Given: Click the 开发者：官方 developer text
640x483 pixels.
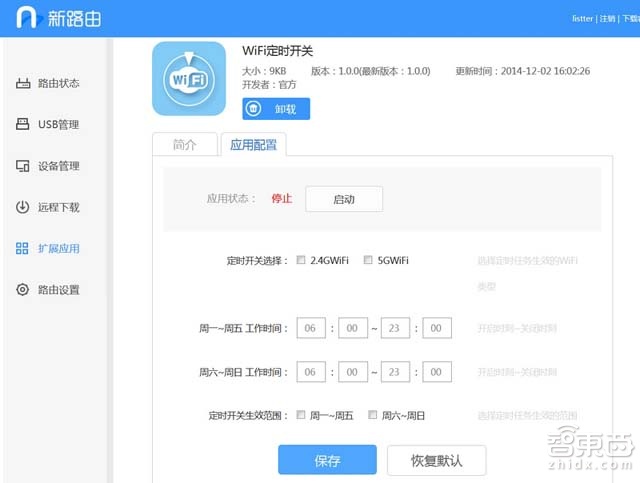Looking at the screenshot, I should [269, 85].
